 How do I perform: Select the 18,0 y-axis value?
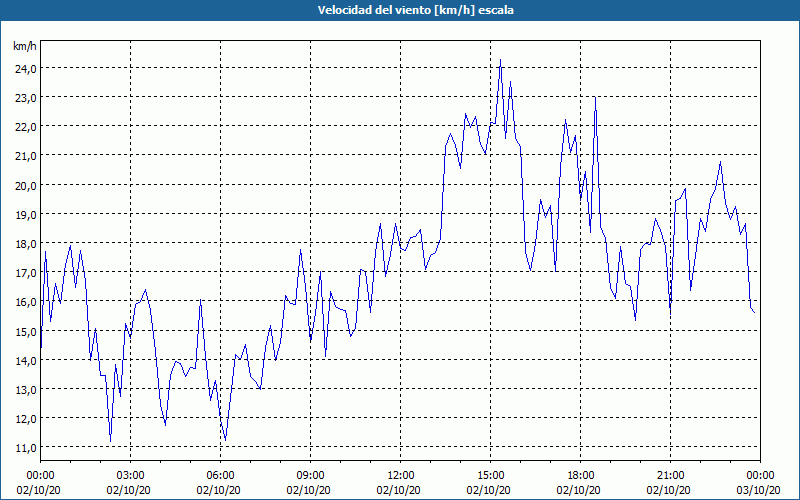(25, 244)
